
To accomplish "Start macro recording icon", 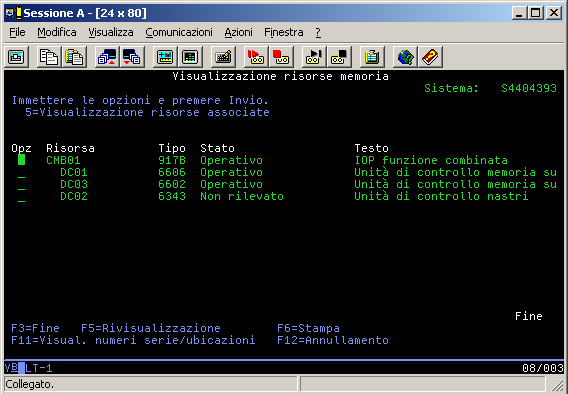I will pyautogui.click(x=256, y=57).
